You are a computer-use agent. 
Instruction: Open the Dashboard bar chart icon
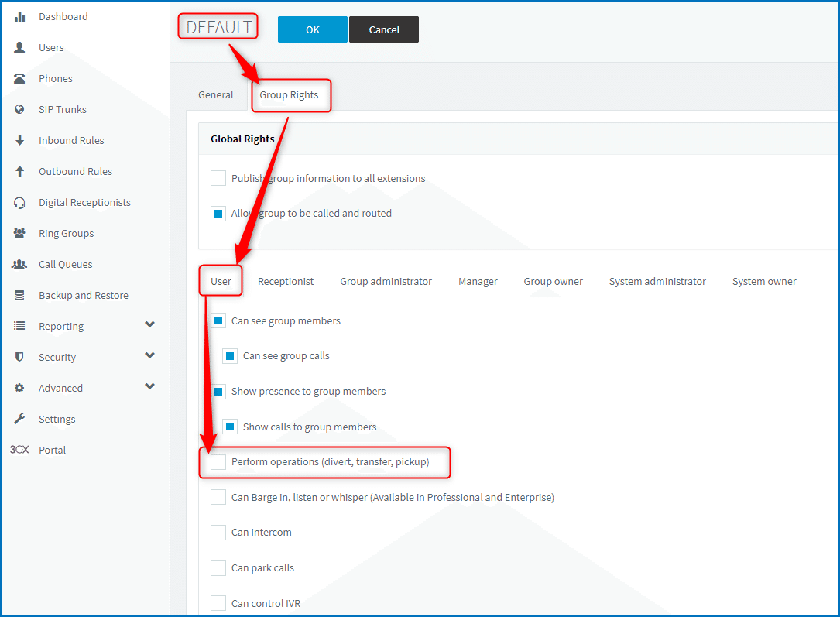pos(20,16)
